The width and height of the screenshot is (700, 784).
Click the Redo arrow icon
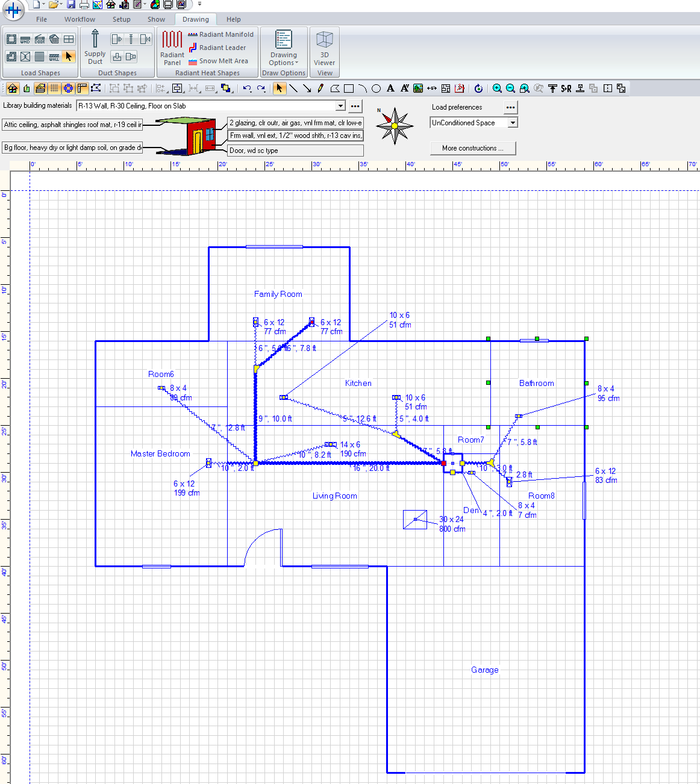pos(261,89)
